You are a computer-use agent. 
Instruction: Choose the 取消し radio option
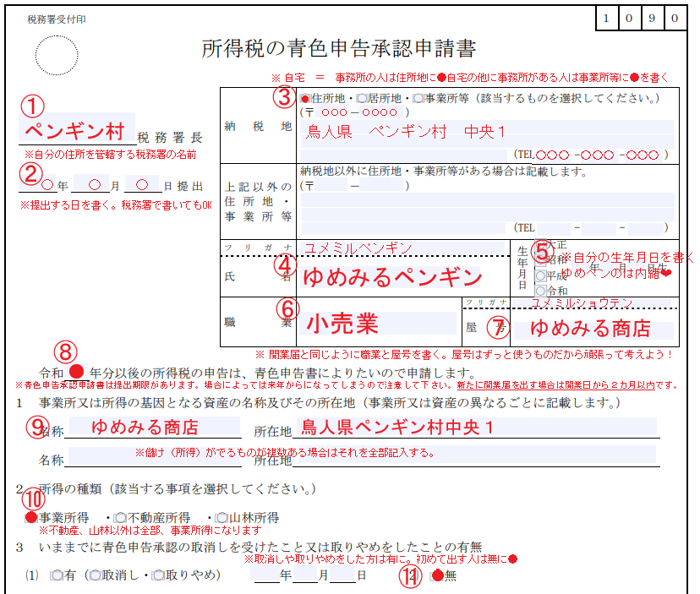(x=95, y=575)
